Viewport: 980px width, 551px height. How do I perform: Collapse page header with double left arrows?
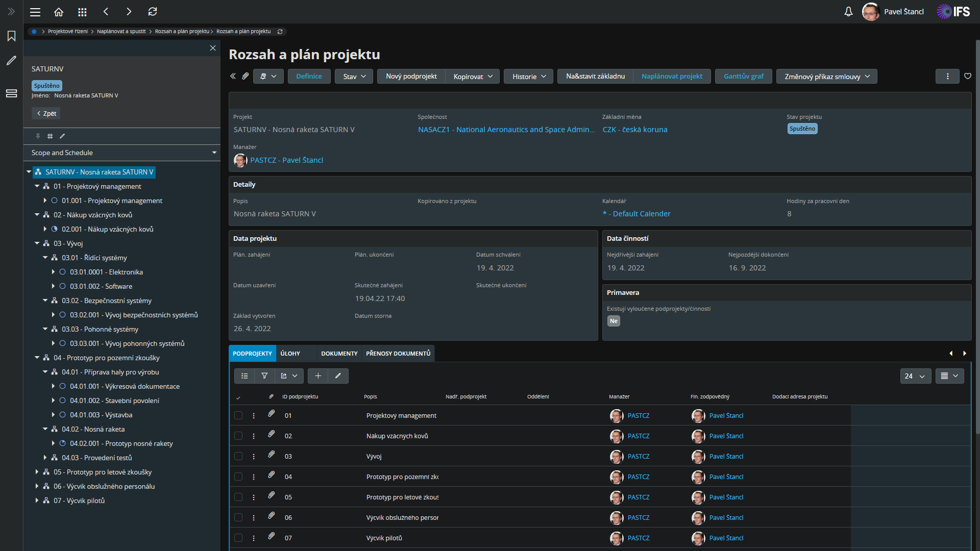[x=233, y=77]
